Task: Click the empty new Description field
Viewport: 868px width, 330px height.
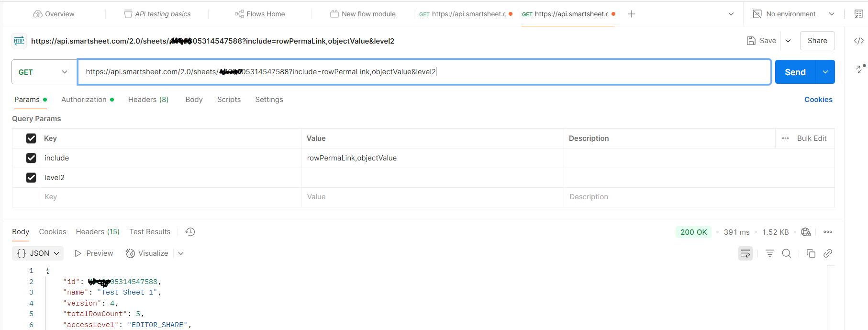Action: (699, 197)
